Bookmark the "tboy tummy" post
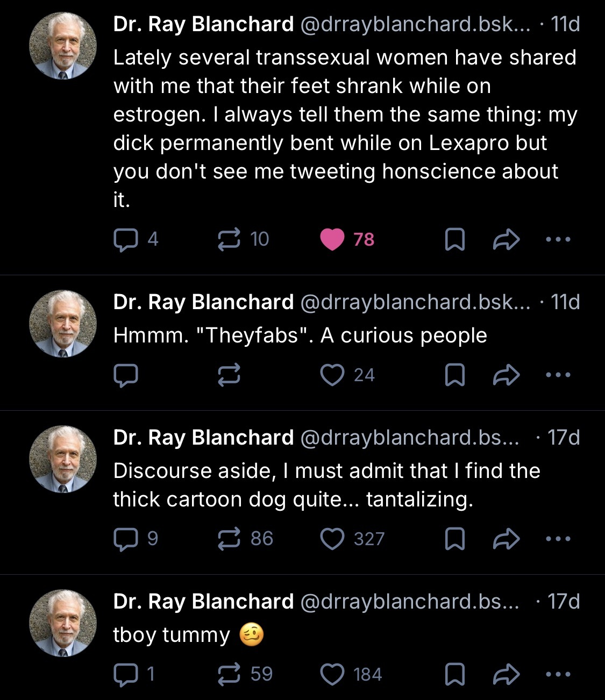 pyautogui.click(x=454, y=674)
